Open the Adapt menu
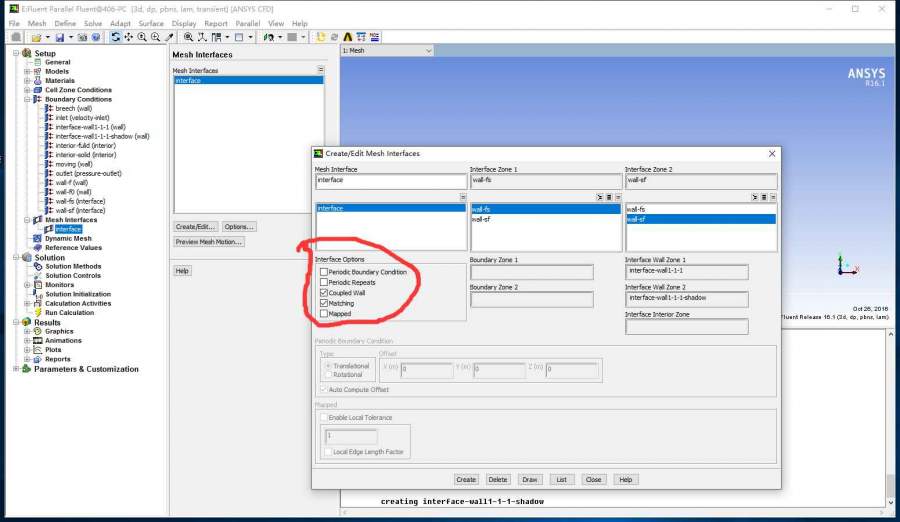This screenshot has width=900, height=522. pyautogui.click(x=120, y=24)
